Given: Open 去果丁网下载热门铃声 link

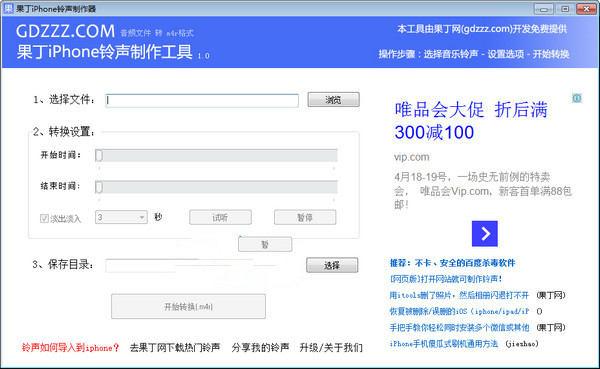Looking at the screenshot, I should click(175, 348).
